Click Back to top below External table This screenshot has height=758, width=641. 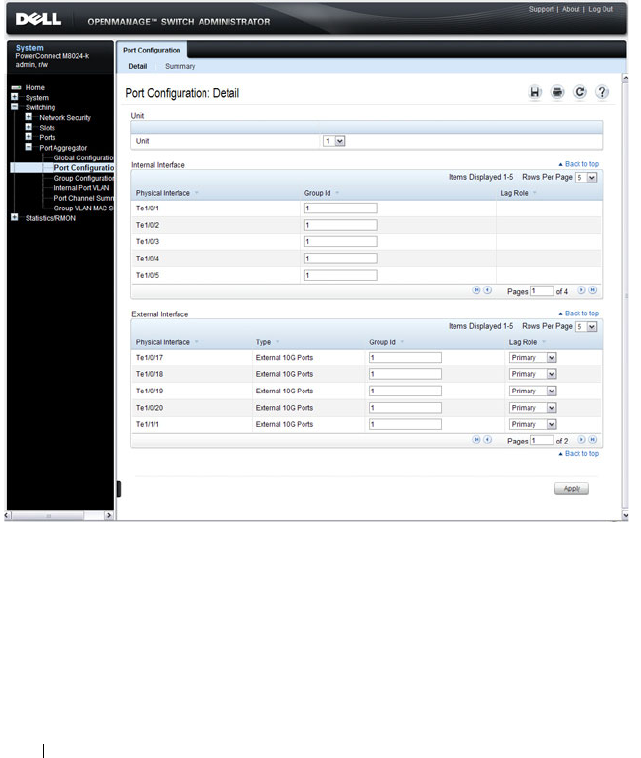(579, 453)
